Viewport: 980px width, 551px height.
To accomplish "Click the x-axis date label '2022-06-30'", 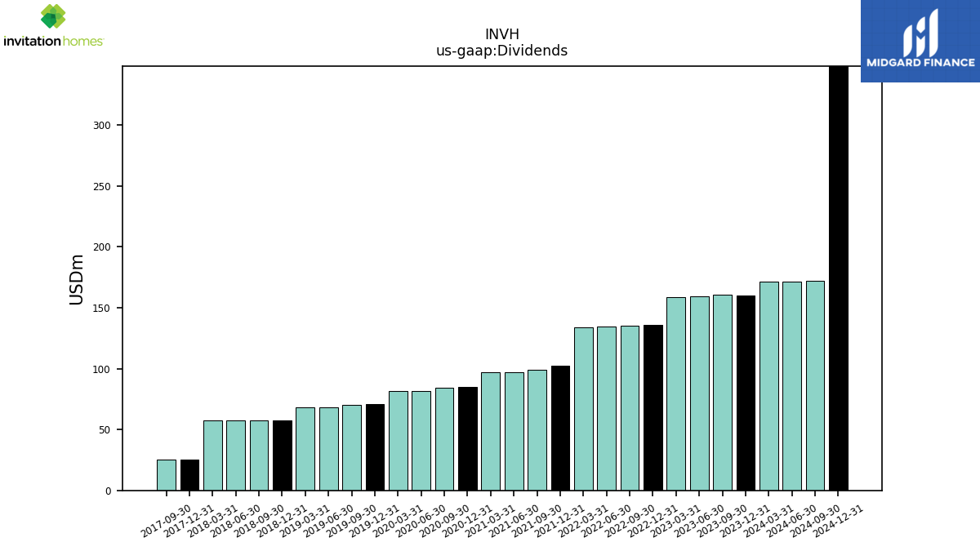I will 606,521.
